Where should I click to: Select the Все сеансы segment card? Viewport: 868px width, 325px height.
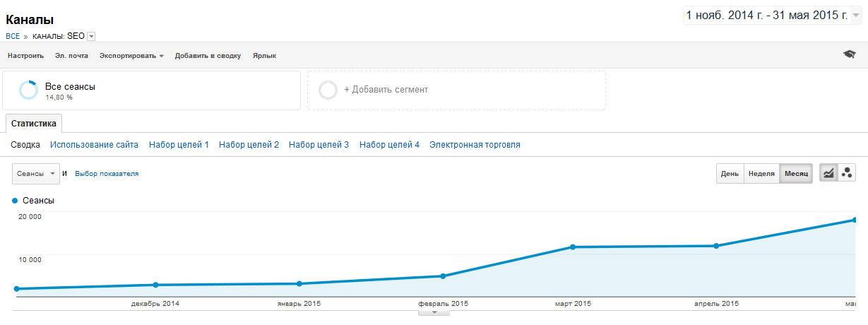pos(152,90)
